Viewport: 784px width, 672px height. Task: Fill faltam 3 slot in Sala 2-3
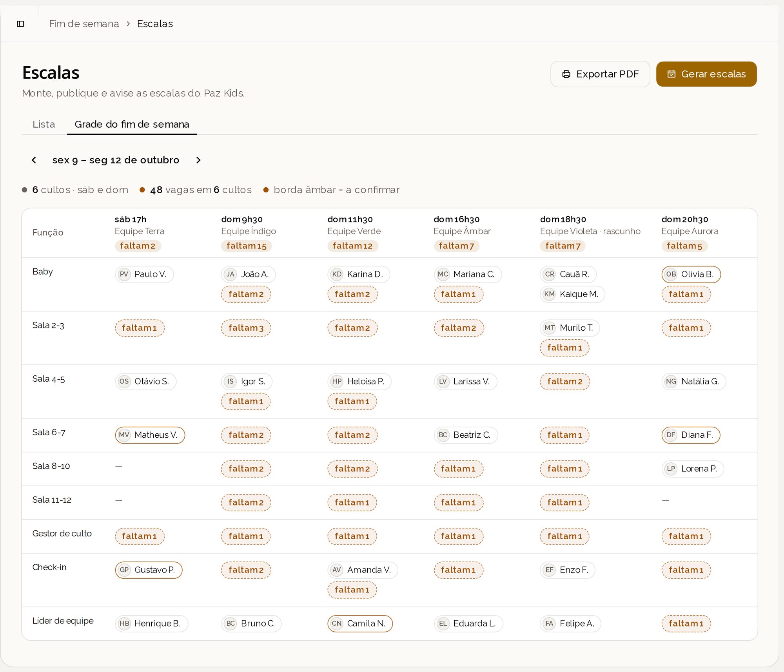tap(246, 328)
